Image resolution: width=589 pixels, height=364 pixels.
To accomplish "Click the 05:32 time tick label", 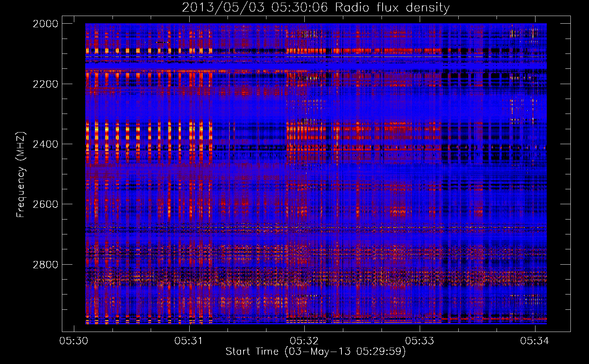I will coord(304,341).
